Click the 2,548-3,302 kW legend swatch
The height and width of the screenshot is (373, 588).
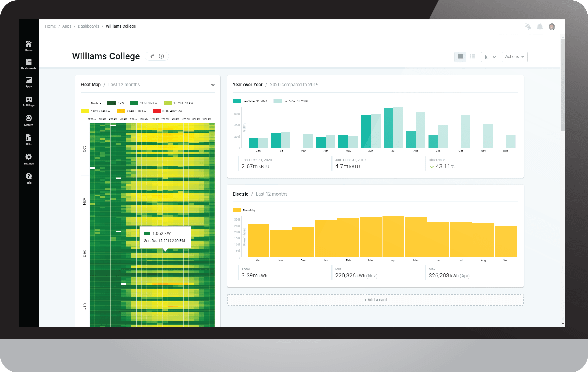click(121, 111)
